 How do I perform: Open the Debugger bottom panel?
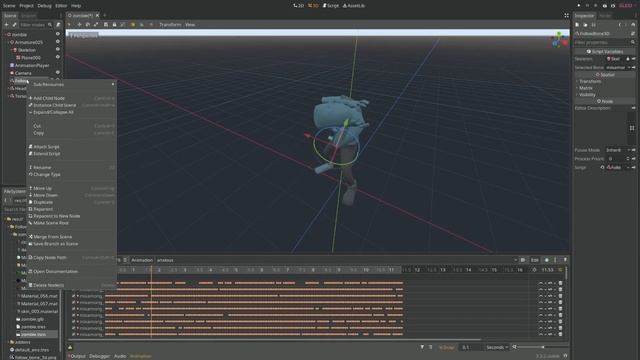(x=100, y=356)
